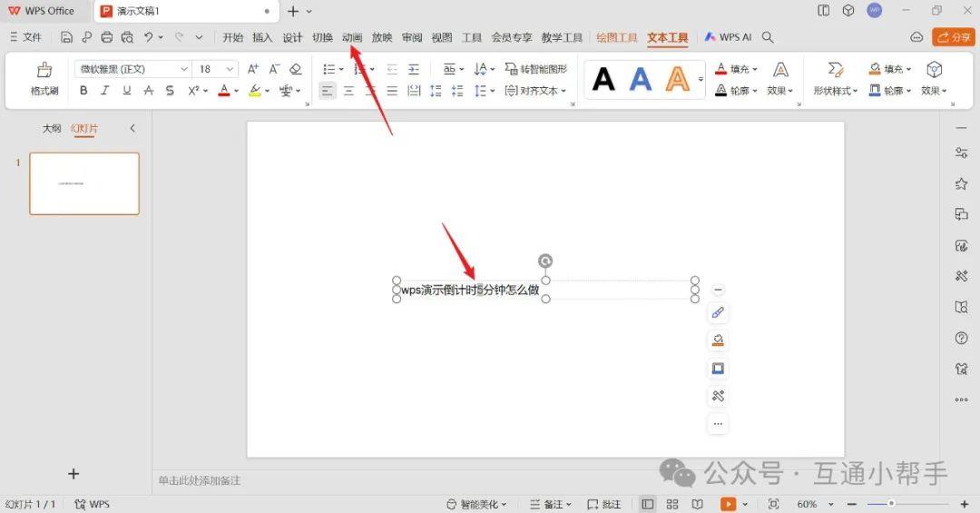The width and height of the screenshot is (980, 513).
Task: Decrease font size with the A- icon
Action: point(274,69)
